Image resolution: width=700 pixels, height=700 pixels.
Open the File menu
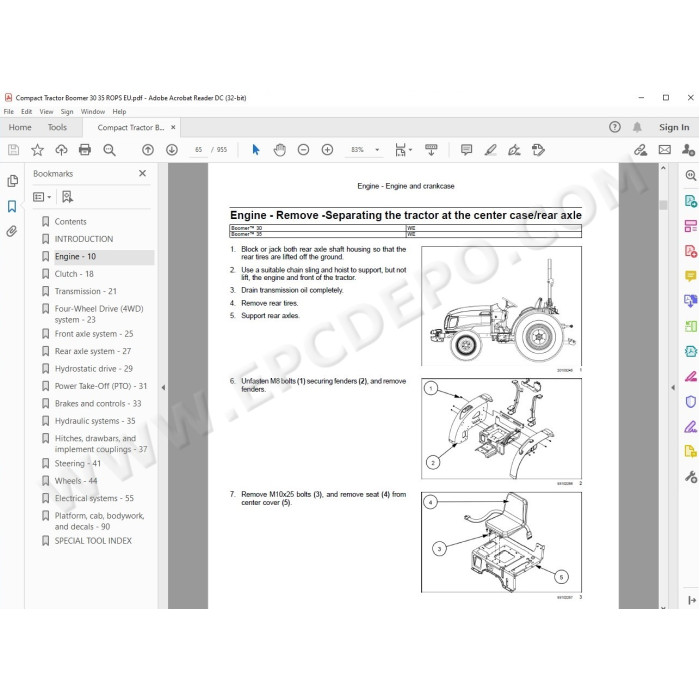point(8,112)
